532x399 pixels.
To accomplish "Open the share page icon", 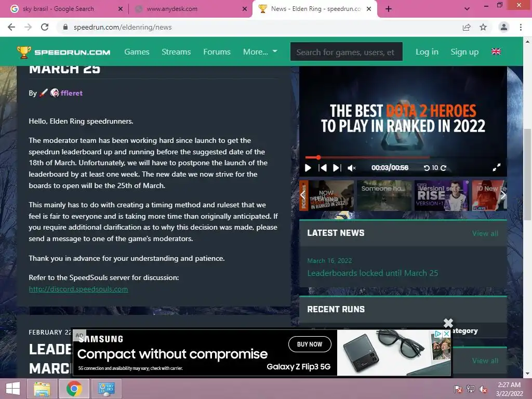I will (x=467, y=27).
